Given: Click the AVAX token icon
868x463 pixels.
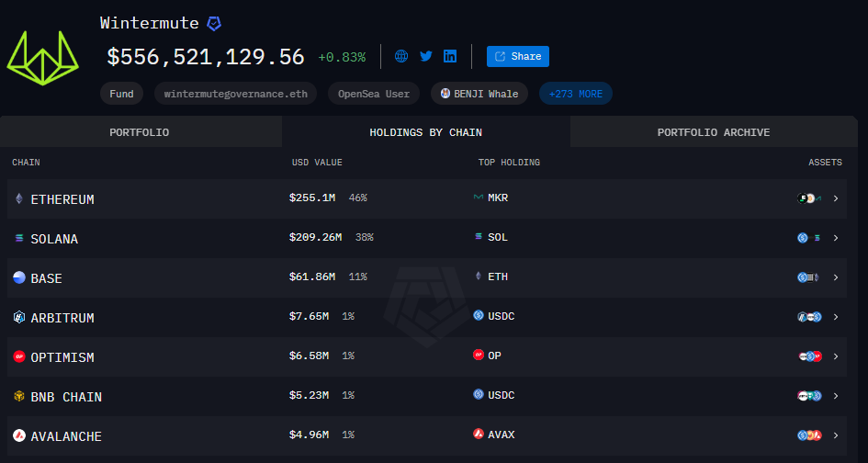Looking at the screenshot, I should click(479, 434).
